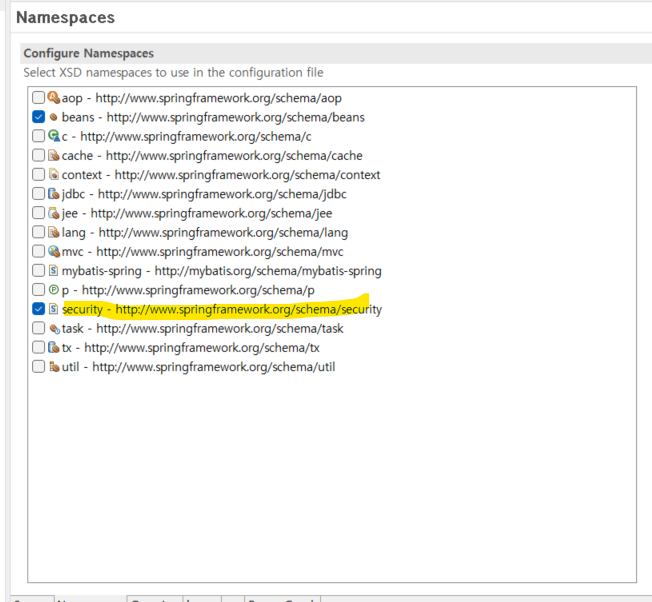
Task: Select the mvc schema URL row
Action: click(203, 252)
